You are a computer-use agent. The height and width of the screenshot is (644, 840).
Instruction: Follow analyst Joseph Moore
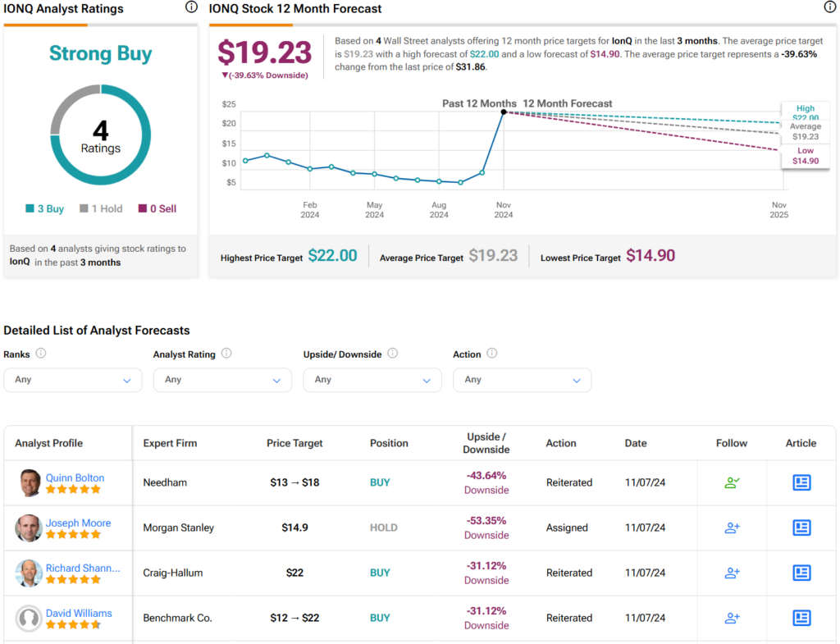tap(732, 528)
